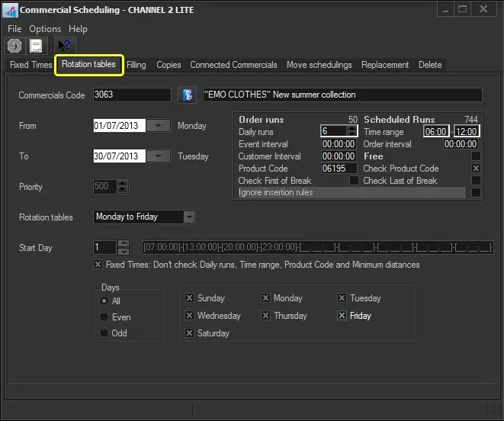This screenshot has width=504, height=421.
Task: Open the Options menu
Action: (45, 29)
